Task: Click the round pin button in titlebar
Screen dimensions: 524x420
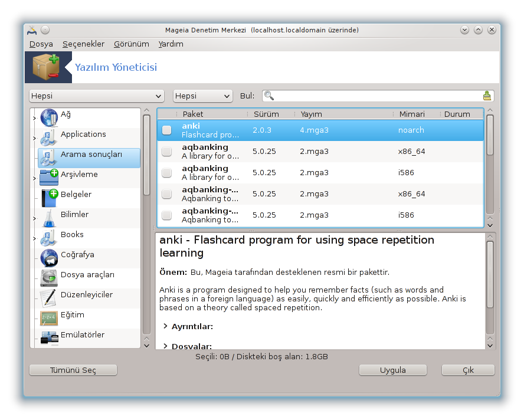Action: (45, 30)
